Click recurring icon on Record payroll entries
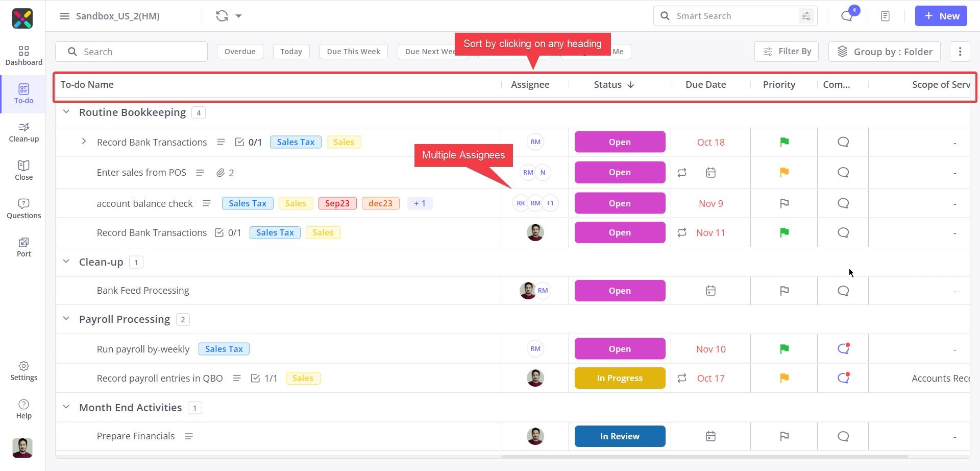This screenshot has height=471, width=980. click(682, 378)
